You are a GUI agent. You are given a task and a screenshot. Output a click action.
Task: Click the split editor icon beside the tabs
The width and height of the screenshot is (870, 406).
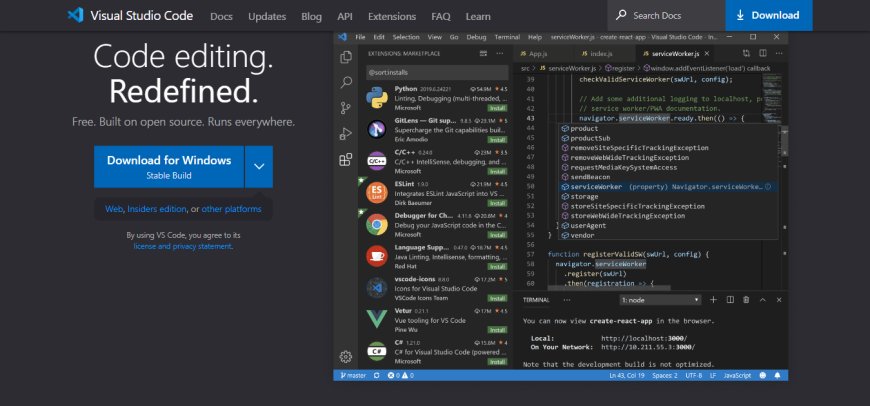[x=763, y=53]
